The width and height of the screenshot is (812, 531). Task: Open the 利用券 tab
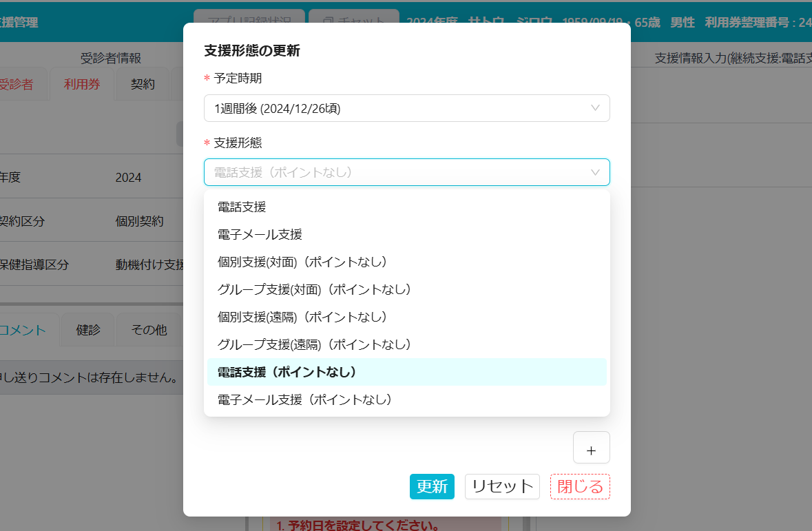[x=82, y=84]
